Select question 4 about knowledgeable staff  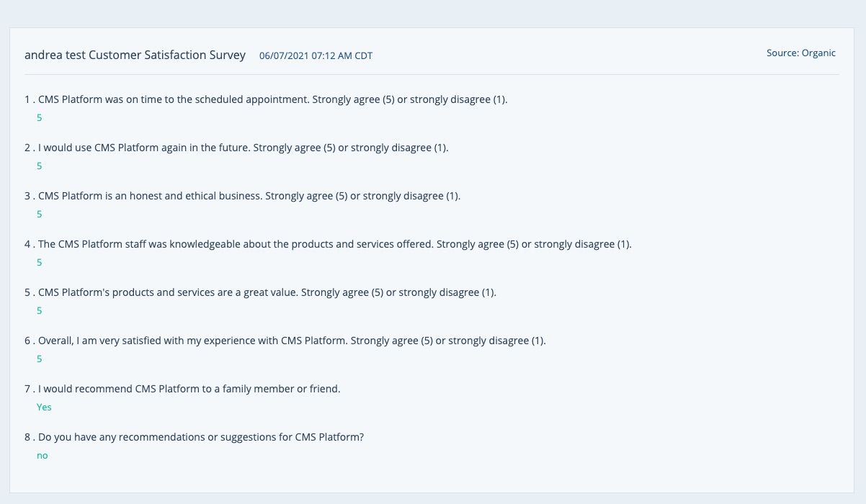[328, 244]
